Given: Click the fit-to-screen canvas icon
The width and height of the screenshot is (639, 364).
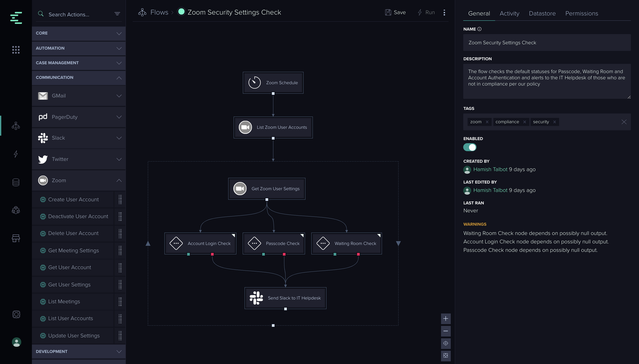Looking at the screenshot, I should (x=446, y=355).
